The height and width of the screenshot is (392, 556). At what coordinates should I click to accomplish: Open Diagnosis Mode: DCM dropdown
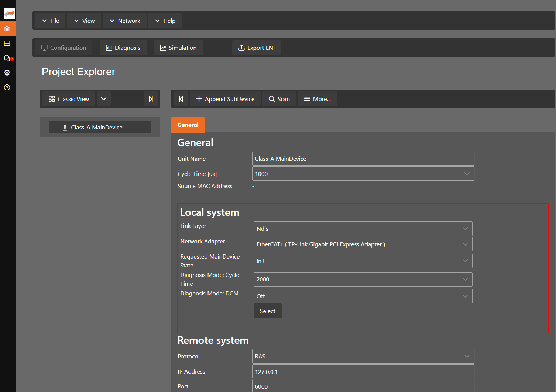click(363, 296)
